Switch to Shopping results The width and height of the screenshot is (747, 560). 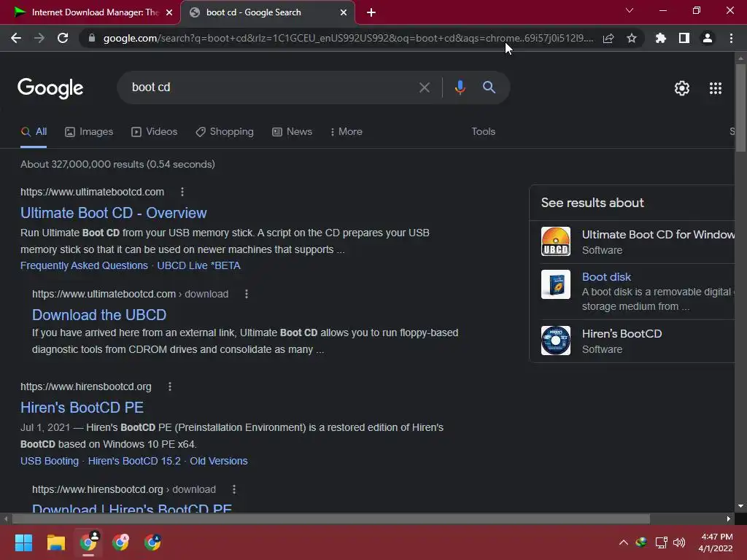coord(225,132)
